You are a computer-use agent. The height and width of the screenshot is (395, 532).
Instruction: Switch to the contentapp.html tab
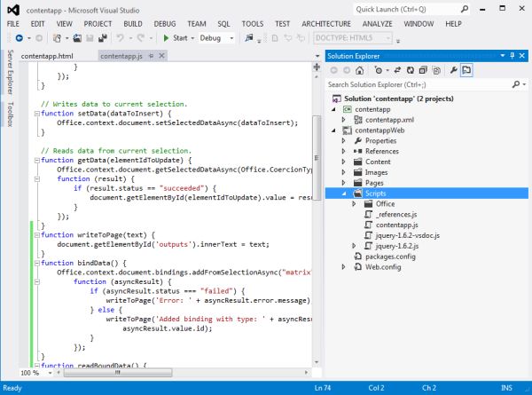click(46, 55)
